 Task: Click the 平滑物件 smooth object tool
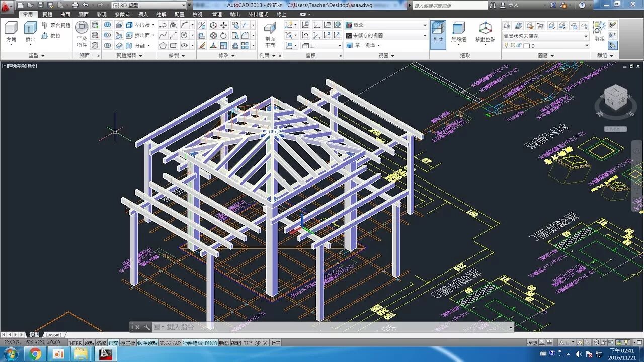[82, 35]
